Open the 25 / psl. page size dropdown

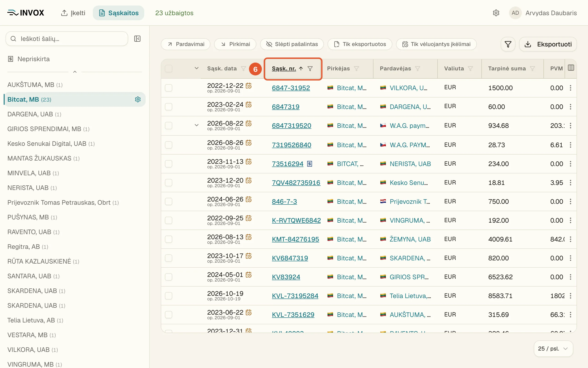[x=553, y=348]
